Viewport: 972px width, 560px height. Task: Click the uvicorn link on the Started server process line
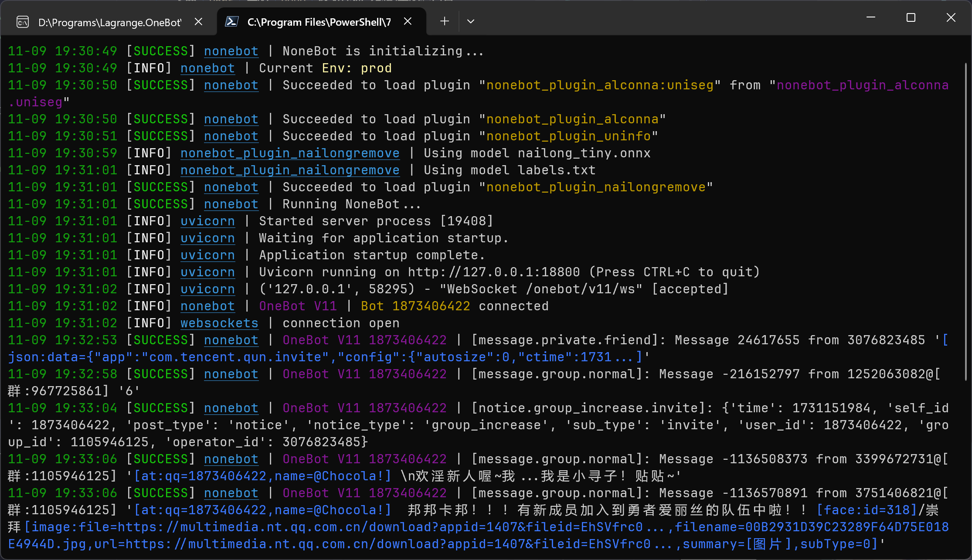pos(207,221)
